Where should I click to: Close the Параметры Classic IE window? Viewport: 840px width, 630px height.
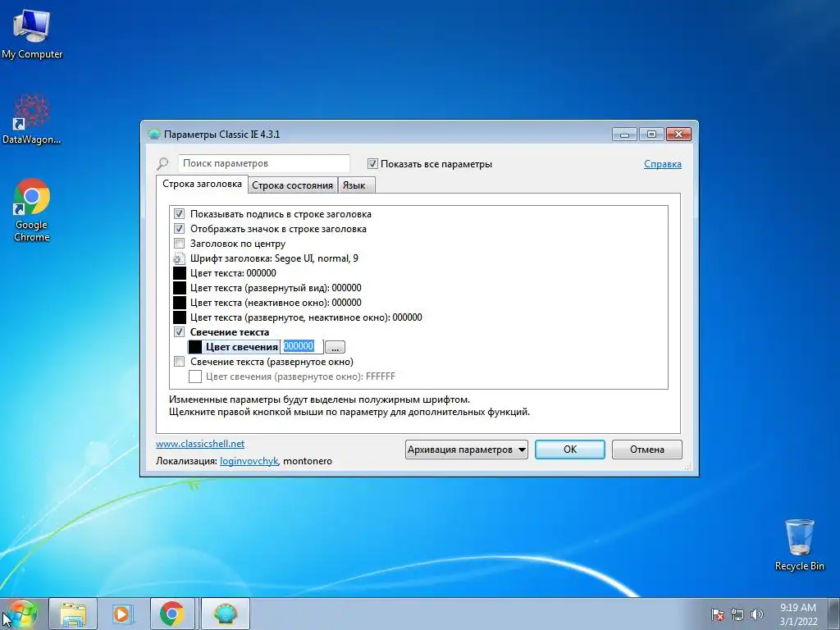(678, 134)
